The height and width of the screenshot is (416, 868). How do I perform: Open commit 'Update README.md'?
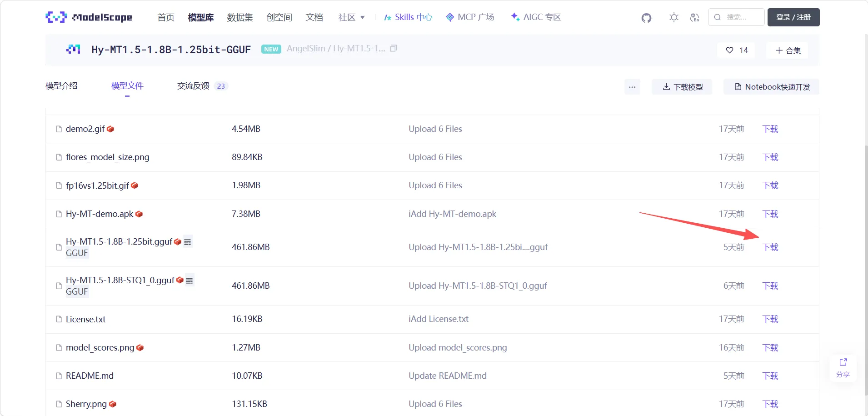(448, 376)
